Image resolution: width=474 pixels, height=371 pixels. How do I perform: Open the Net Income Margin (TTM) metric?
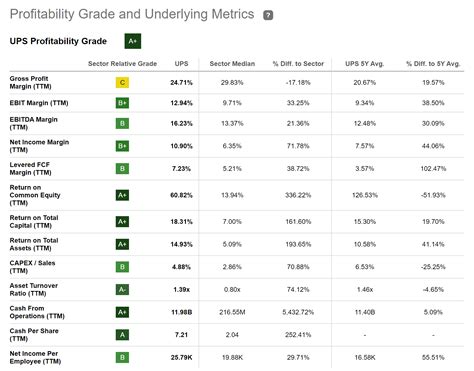click(x=39, y=146)
